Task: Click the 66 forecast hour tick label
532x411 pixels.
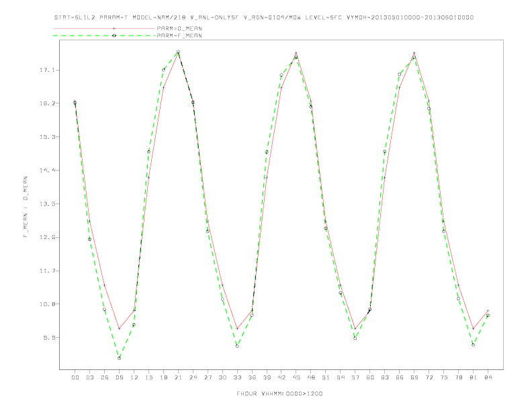Action: (x=400, y=377)
